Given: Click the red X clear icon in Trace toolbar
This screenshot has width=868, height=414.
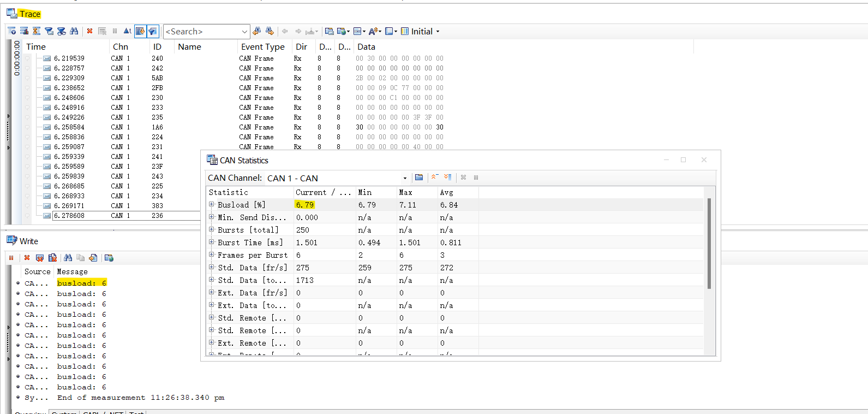Looking at the screenshot, I should [89, 31].
